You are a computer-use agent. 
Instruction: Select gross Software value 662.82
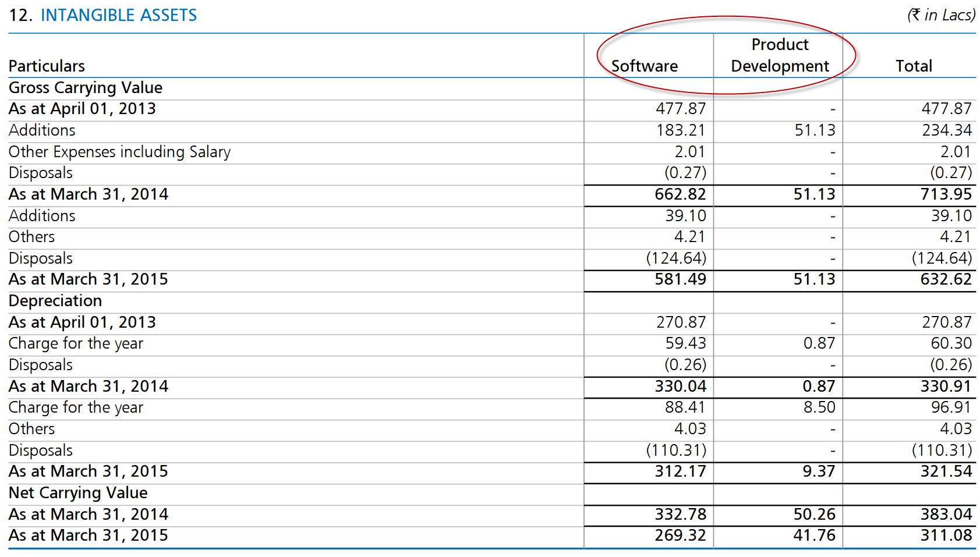pos(680,194)
